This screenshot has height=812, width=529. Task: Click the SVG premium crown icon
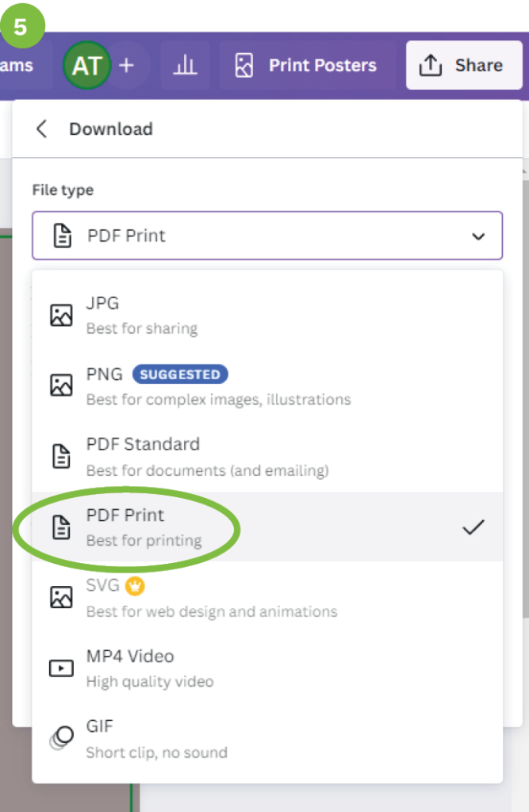(x=136, y=586)
